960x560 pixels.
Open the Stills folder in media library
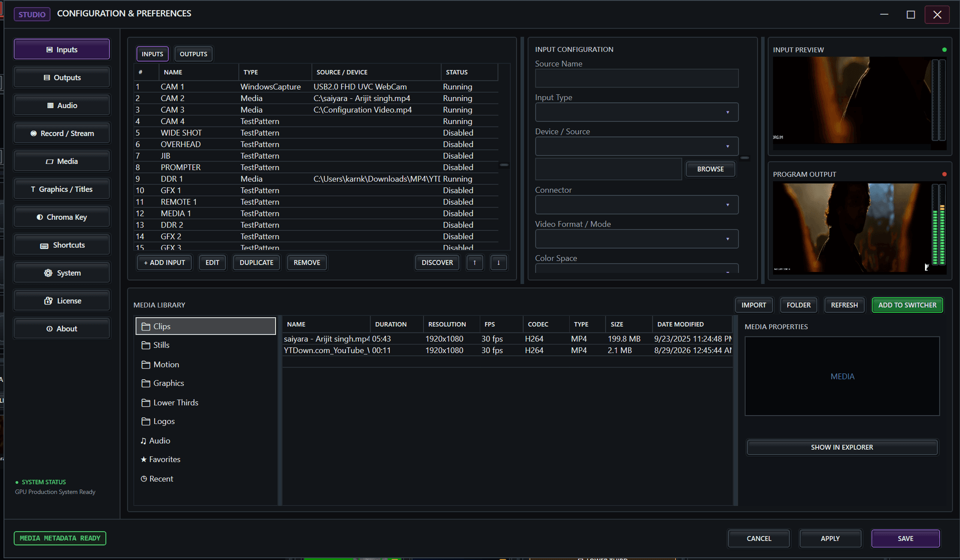point(205,345)
